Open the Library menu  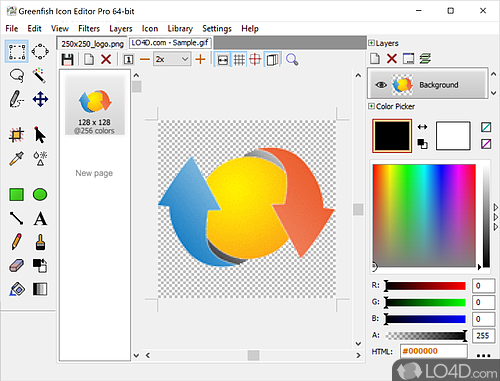[180, 29]
